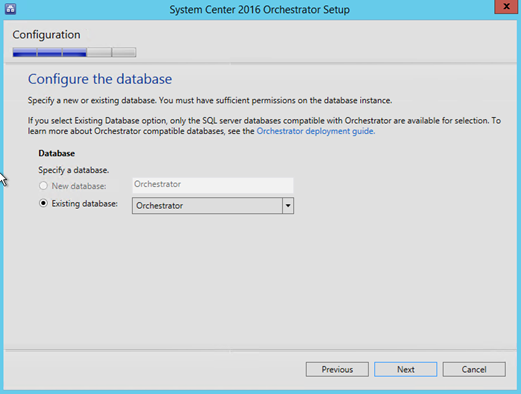Close the Orchestrator Setup window

coord(506,7)
